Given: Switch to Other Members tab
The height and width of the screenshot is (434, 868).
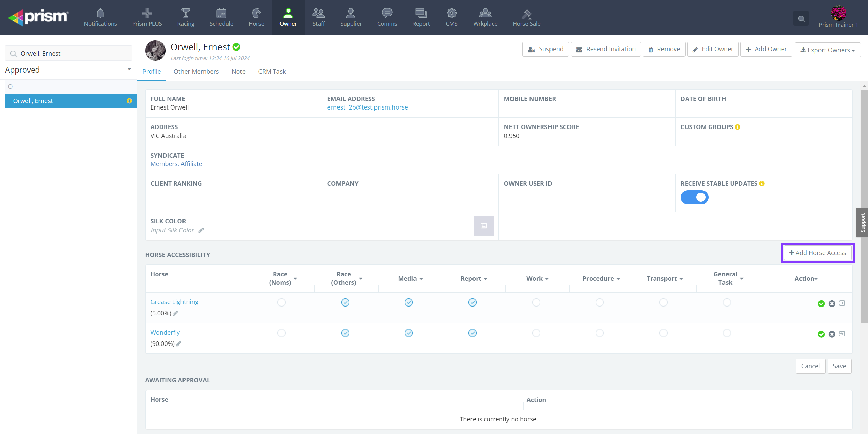Looking at the screenshot, I should tap(196, 72).
